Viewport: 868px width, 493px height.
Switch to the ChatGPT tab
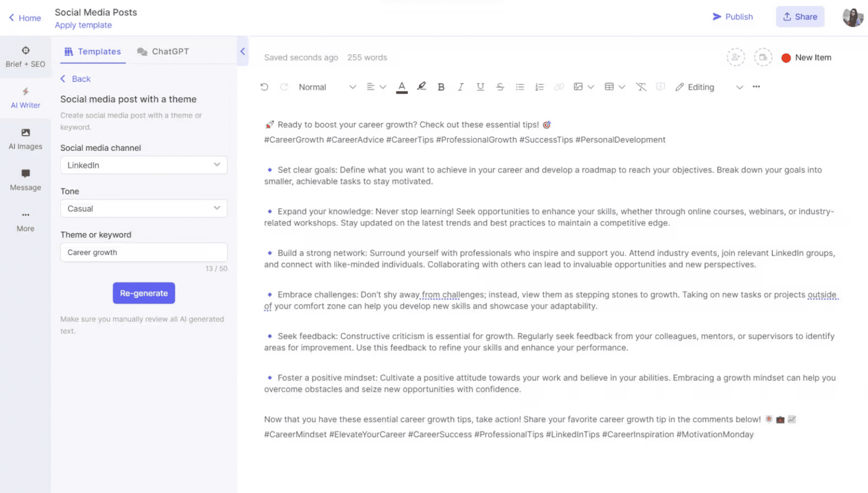pyautogui.click(x=163, y=51)
